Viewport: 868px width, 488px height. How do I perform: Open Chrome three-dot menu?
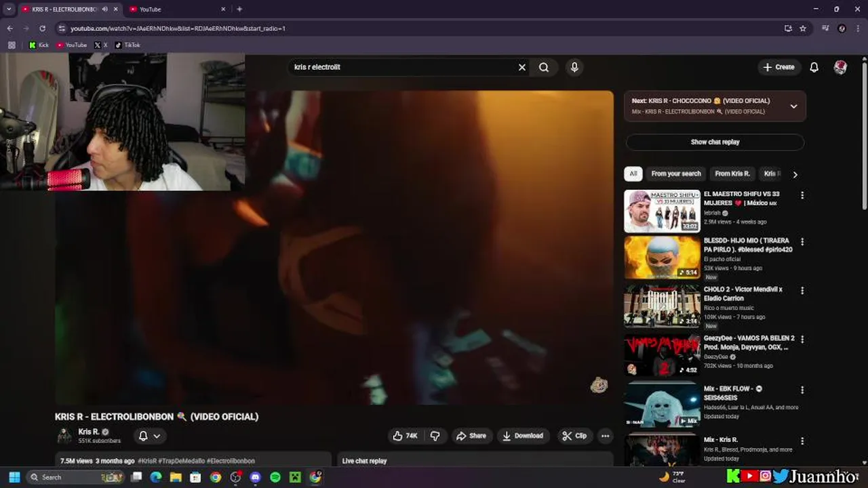coord(858,28)
